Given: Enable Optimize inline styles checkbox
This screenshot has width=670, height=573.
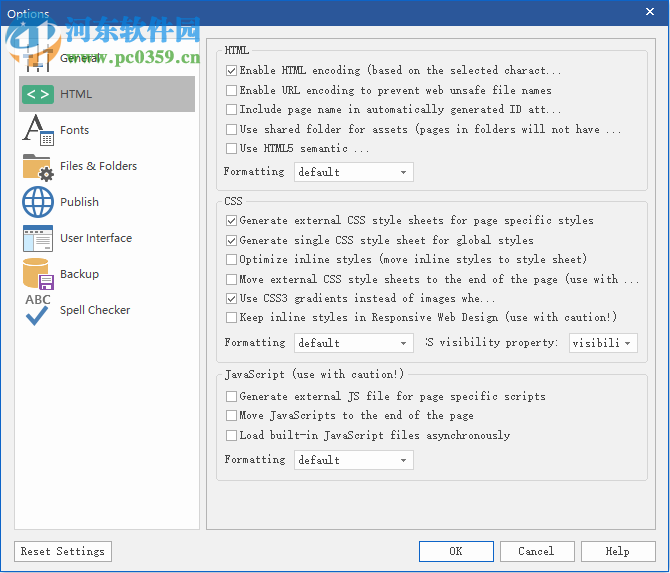Looking at the screenshot, I should 231,259.
